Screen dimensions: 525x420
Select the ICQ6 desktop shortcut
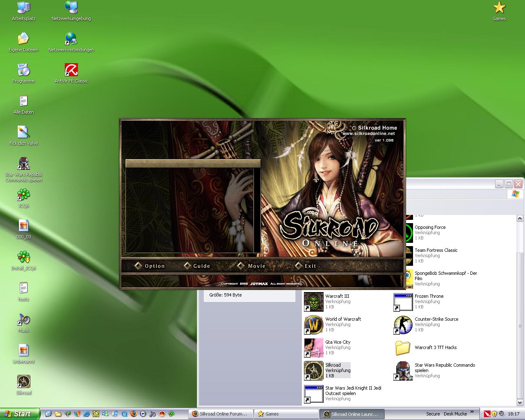pyautogui.click(x=23, y=195)
